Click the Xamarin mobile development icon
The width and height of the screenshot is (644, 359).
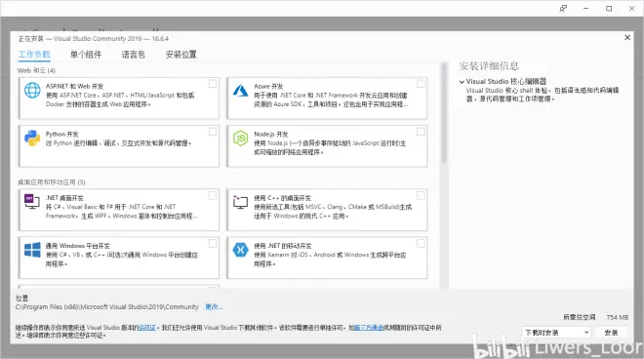click(x=241, y=250)
